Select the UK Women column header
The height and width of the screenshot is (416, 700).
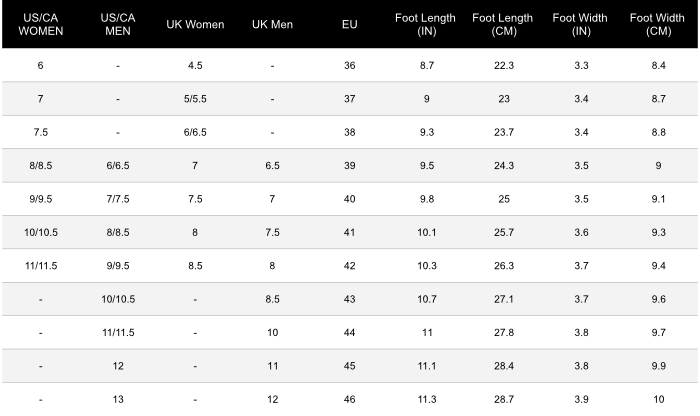coord(195,24)
